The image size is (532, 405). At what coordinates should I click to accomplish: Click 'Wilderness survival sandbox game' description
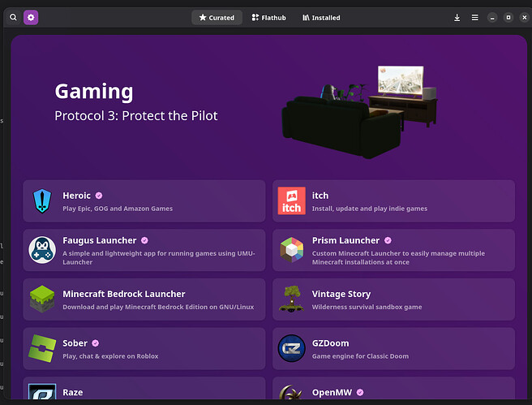click(367, 307)
